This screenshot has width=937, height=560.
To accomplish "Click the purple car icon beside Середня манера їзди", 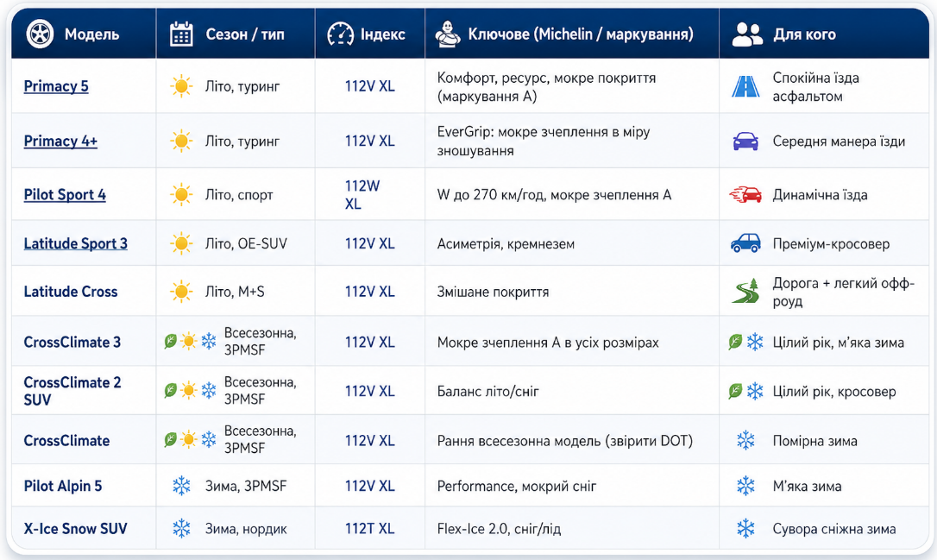I will coord(745,142).
